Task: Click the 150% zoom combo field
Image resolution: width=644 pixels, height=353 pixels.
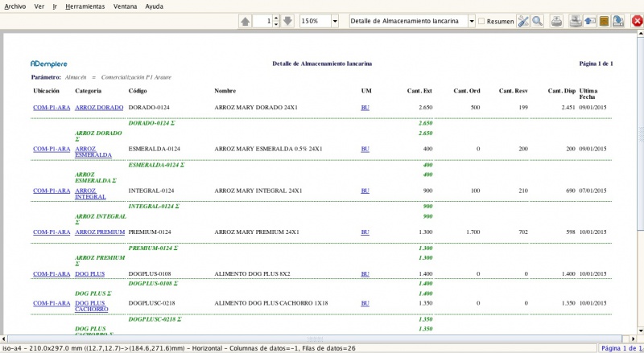Action: [x=316, y=21]
